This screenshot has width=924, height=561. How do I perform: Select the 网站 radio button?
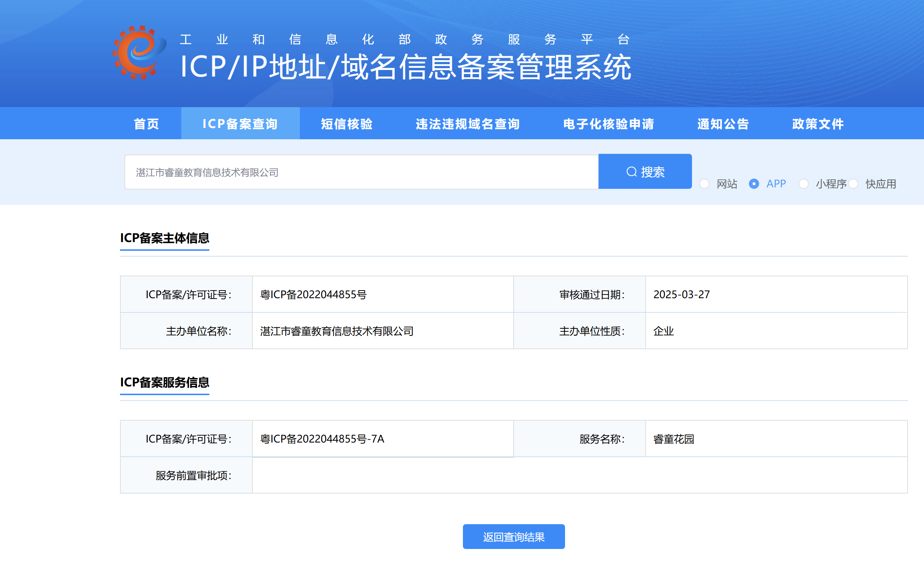coord(704,184)
